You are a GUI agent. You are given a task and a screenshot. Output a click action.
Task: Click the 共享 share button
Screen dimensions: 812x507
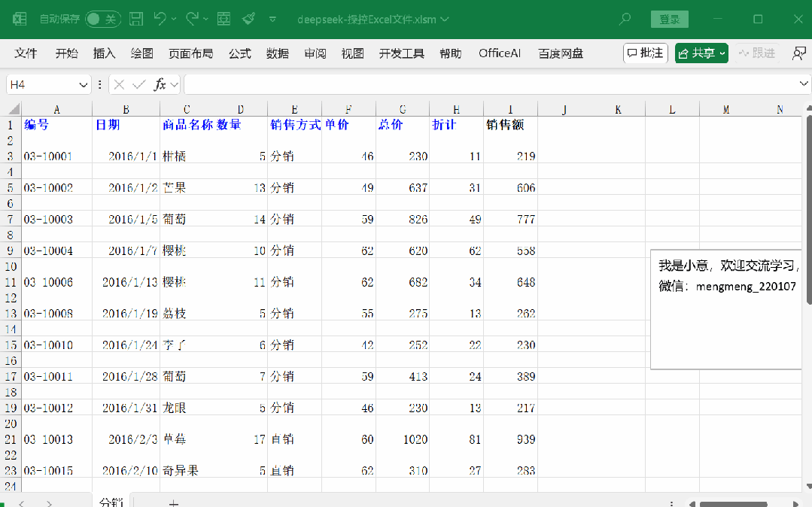click(701, 53)
